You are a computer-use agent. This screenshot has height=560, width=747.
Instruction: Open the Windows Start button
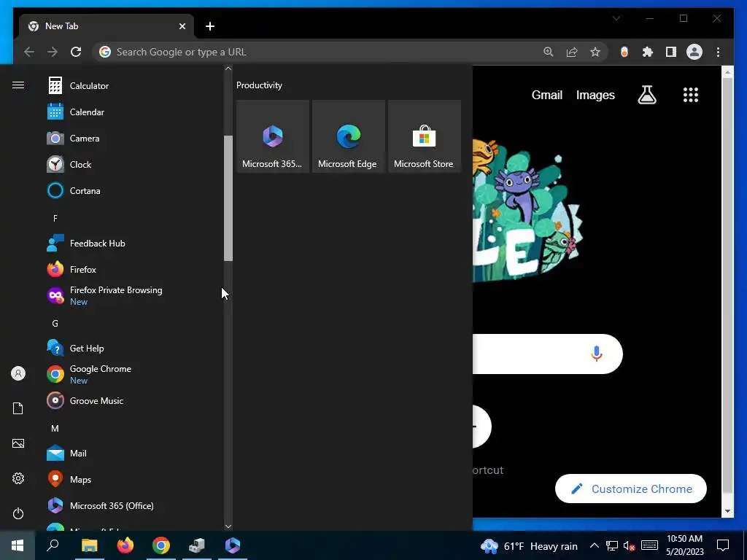point(18,545)
